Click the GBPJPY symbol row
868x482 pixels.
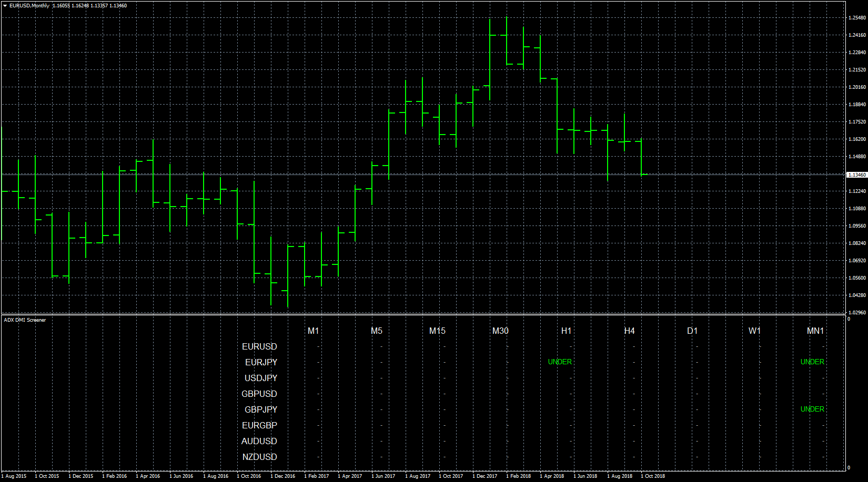[261, 409]
